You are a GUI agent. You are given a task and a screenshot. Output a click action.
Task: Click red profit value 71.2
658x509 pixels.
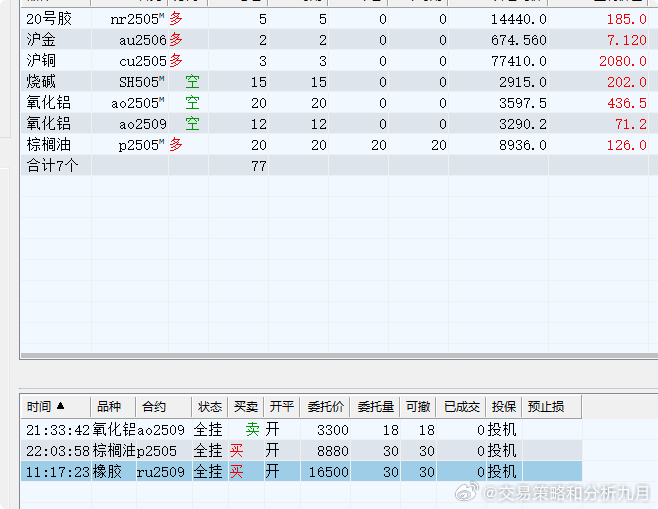(631, 124)
